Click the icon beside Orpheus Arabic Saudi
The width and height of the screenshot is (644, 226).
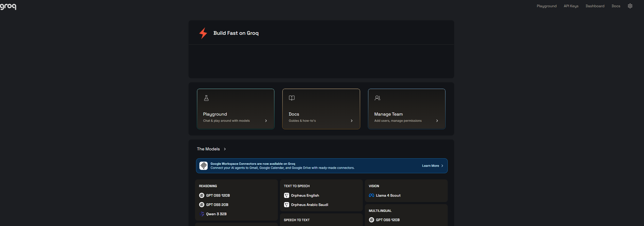287,205
